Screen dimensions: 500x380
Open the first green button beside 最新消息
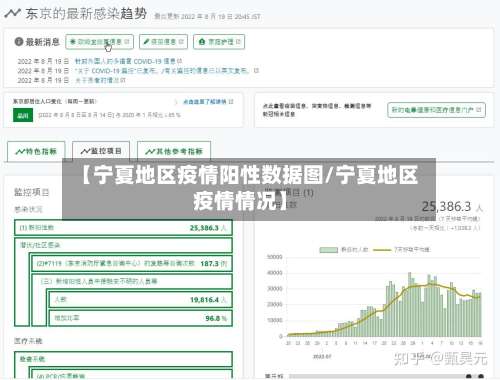click(100, 42)
